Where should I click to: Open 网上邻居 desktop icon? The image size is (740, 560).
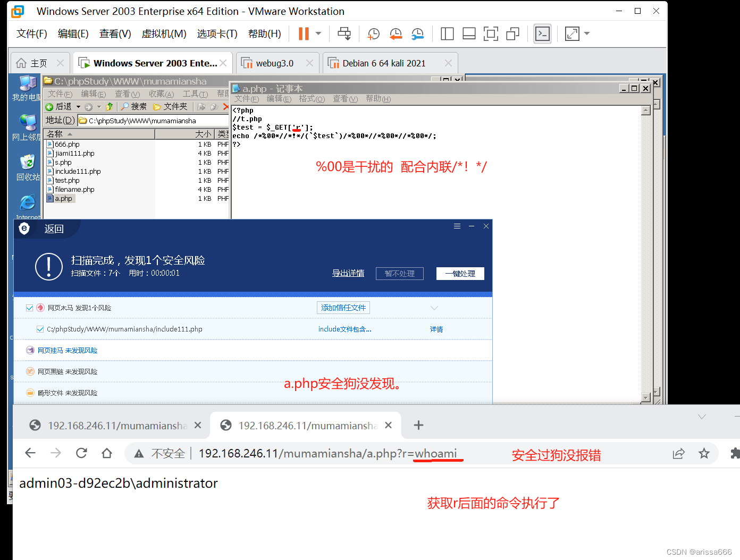27,128
